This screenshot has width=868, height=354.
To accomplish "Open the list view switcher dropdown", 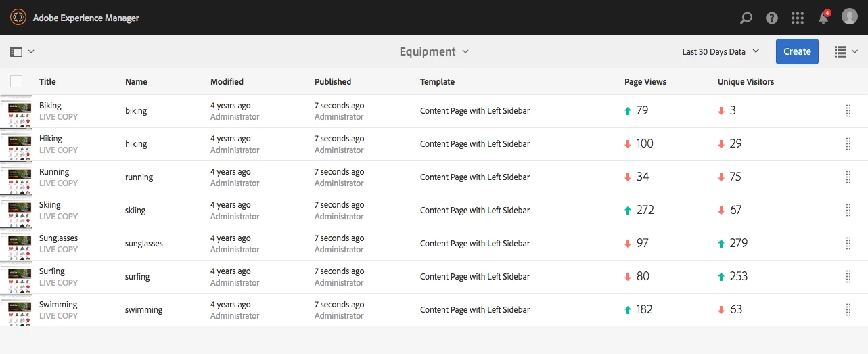I will (x=846, y=51).
